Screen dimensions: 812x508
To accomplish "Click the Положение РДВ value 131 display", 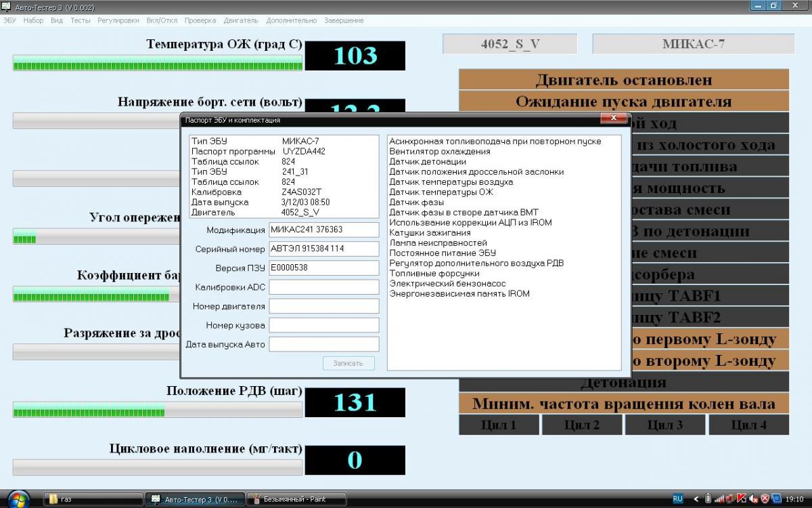I will [355, 402].
